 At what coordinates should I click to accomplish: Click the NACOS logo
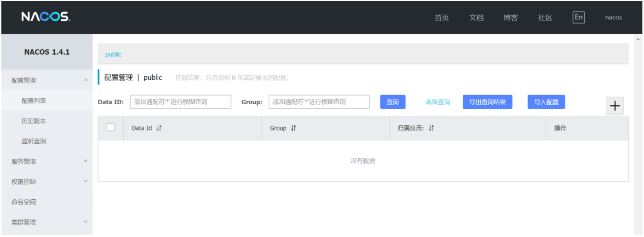46,17
